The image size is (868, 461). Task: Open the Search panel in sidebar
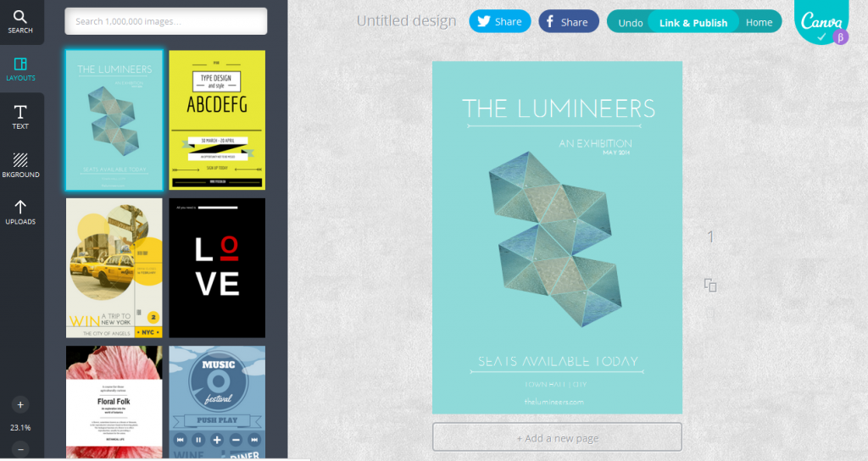pos(20,22)
